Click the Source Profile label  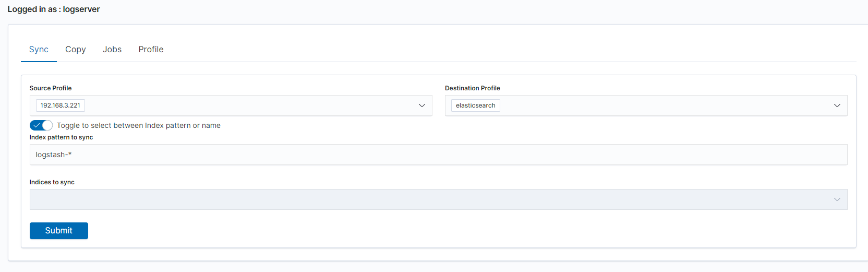coord(51,88)
